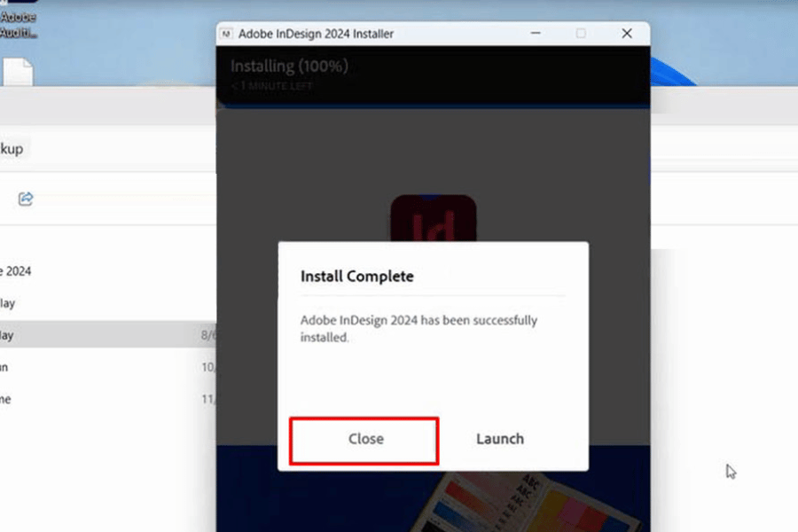Launch InDesign from the Install Complete dialog
The height and width of the screenshot is (532, 798).
point(499,439)
